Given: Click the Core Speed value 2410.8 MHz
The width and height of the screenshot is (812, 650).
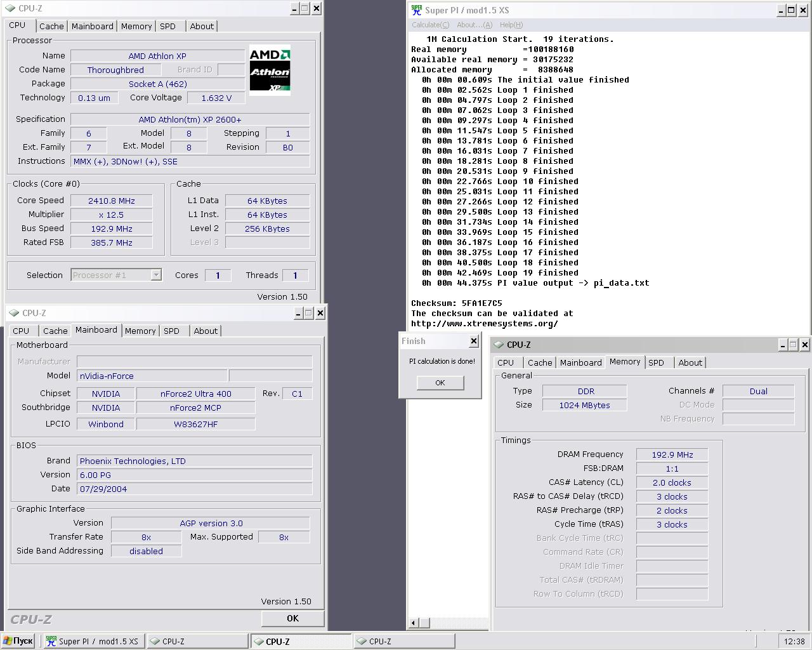Looking at the screenshot, I should 112,201.
